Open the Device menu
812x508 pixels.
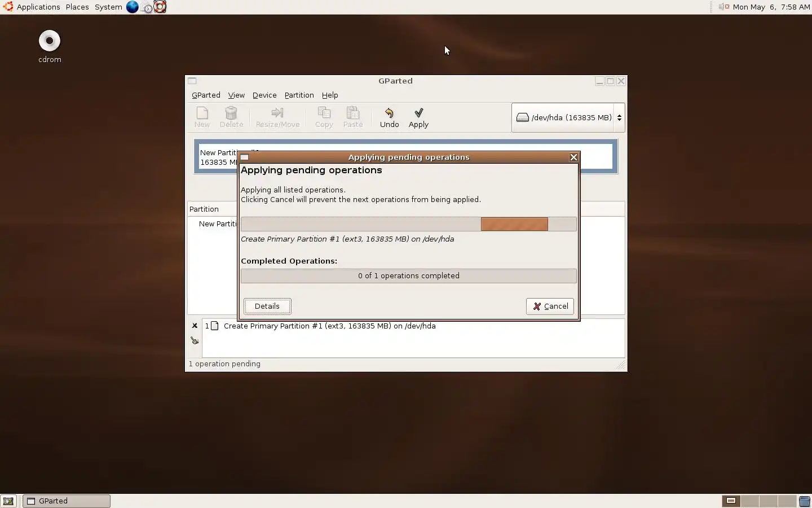264,95
